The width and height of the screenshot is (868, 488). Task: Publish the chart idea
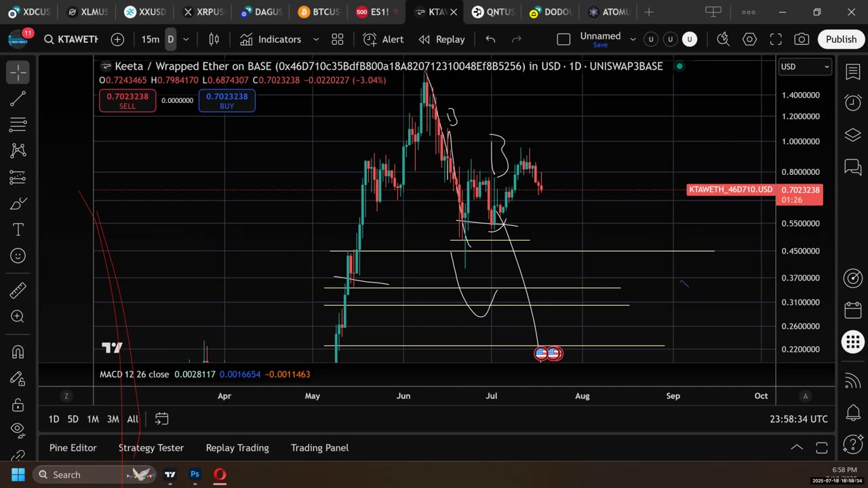[841, 39]
